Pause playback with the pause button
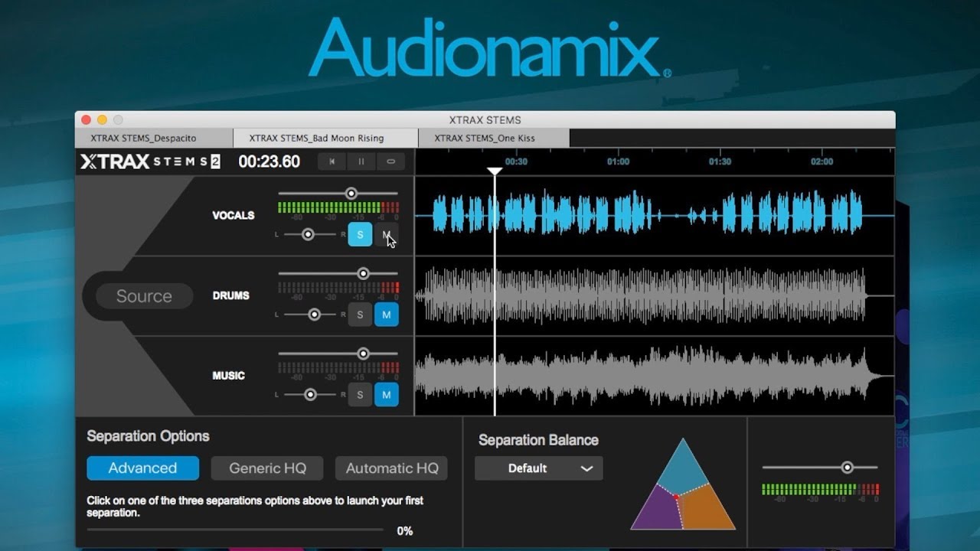This screenshot has height=551, width=980. coord(361,161)
